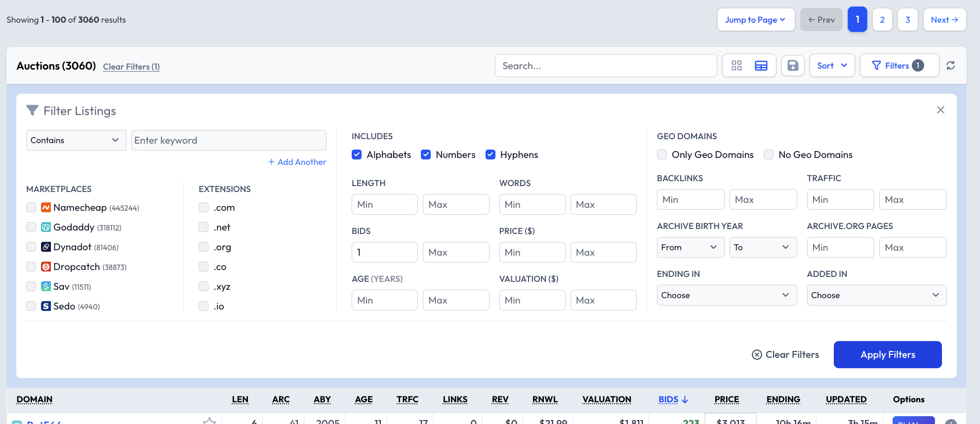980x424 pixels.
Task: Sort table by LEN column header
Action: [x=240, y=399]
